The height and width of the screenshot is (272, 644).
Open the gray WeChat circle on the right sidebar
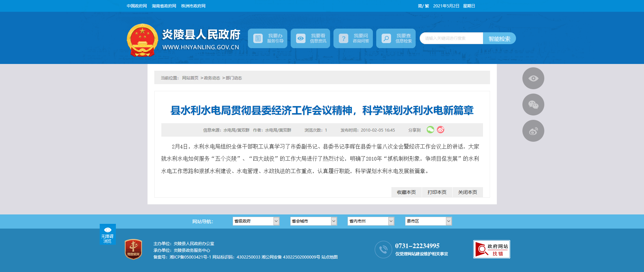click(x=533, y=105)
